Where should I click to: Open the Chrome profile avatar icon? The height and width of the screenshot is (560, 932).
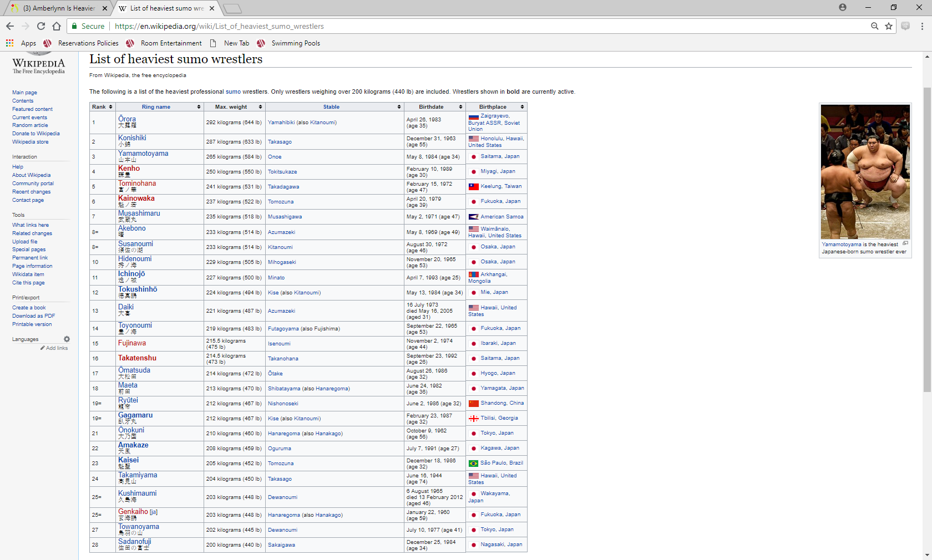843,8
